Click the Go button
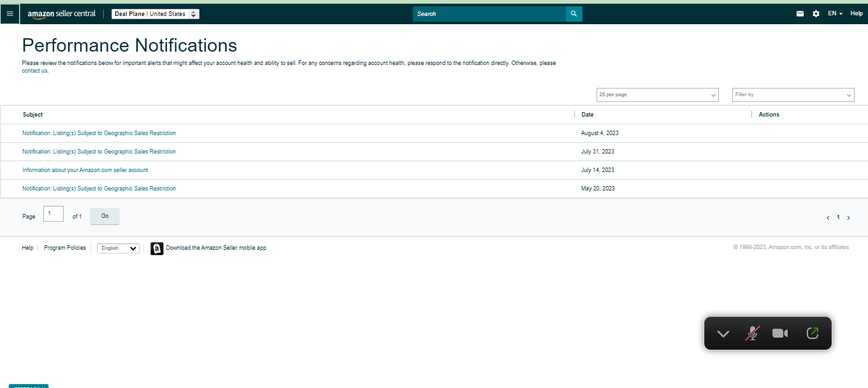The image size is (868, 388). [105, 216]
